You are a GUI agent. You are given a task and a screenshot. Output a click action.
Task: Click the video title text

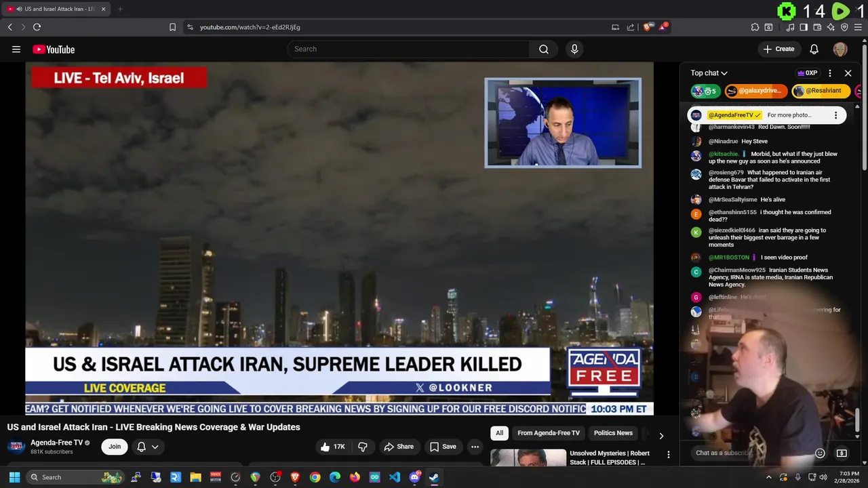[154, 427]
